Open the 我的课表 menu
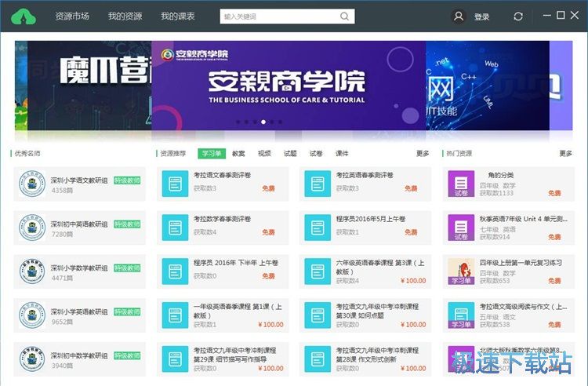 (x=178, y=16)
